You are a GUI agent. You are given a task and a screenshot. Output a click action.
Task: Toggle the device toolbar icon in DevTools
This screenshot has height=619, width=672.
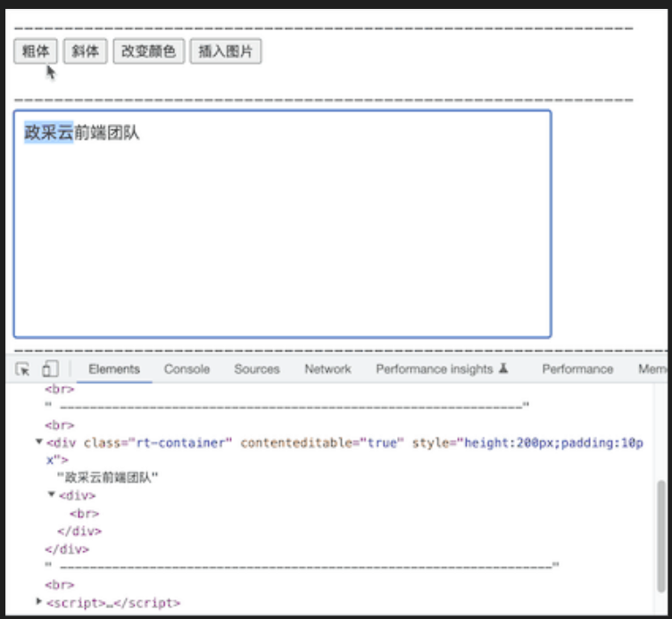(50, 369)
